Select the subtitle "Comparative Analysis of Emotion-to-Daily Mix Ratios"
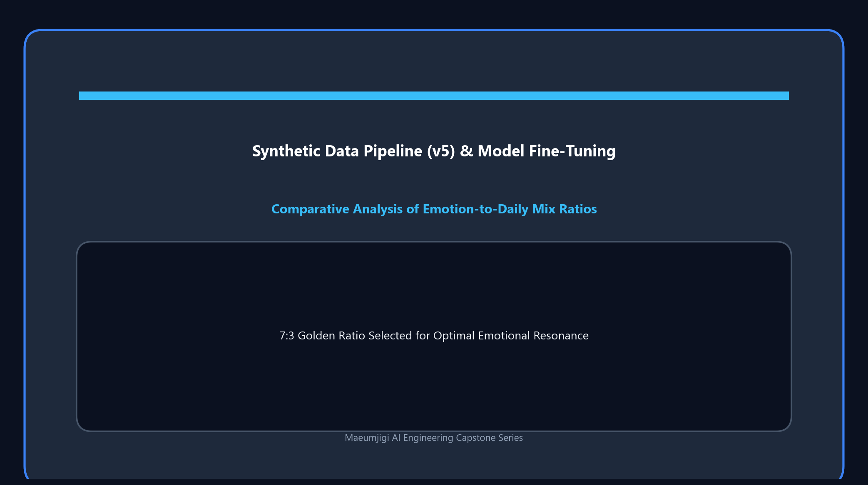 (x=434, y=209)
